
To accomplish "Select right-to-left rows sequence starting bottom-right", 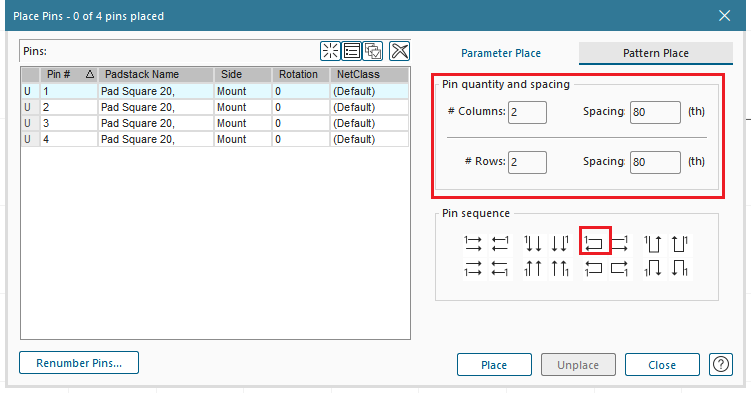I will (500, 269).
